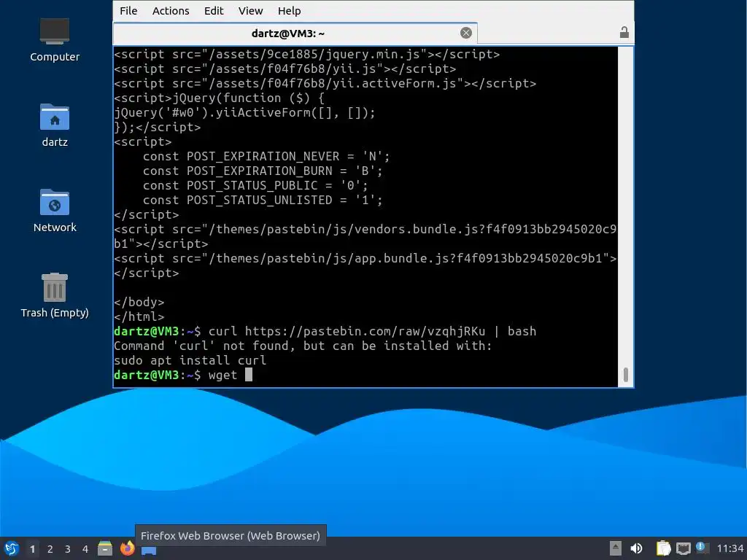Screen dimensions: 747x560
Task: Open the Help menu
Action: tap(289, 11)
